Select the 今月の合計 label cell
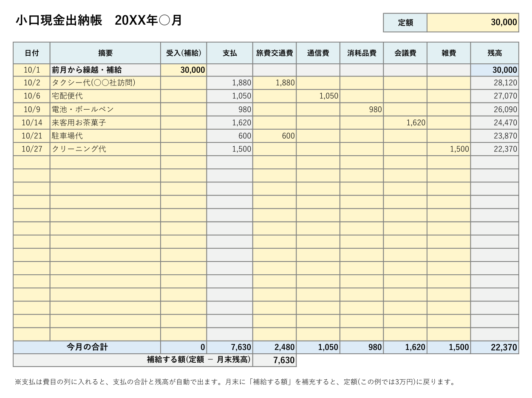Viewport: 532px width, 398px height. (x=87, y=347)
